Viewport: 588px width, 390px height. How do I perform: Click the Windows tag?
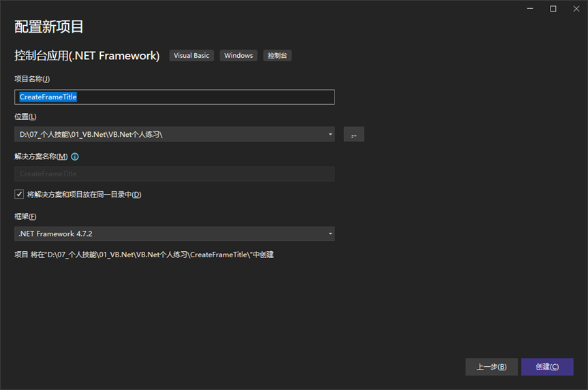point(238,55)
